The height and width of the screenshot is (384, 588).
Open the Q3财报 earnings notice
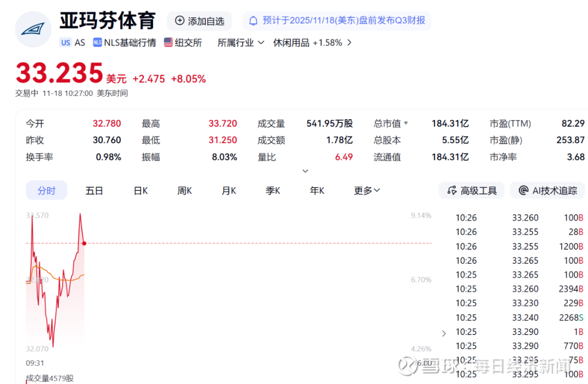[x=337, y=21]
